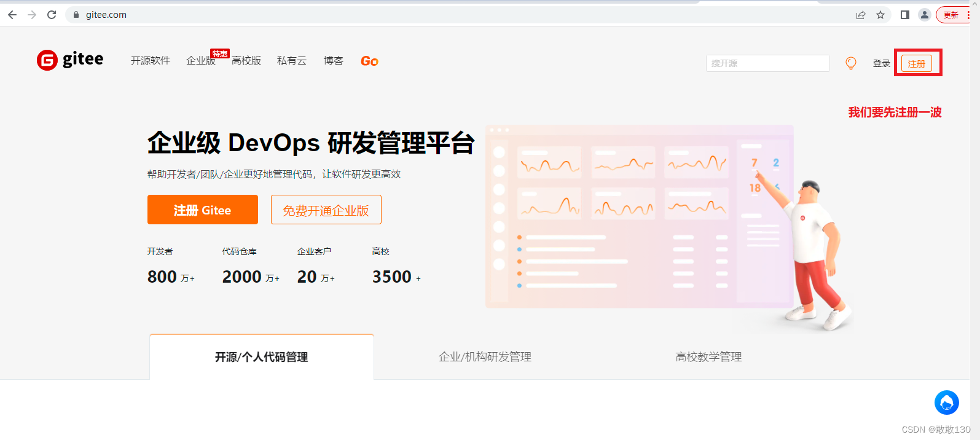Click the 登录 login link

[x=882, y=63]
